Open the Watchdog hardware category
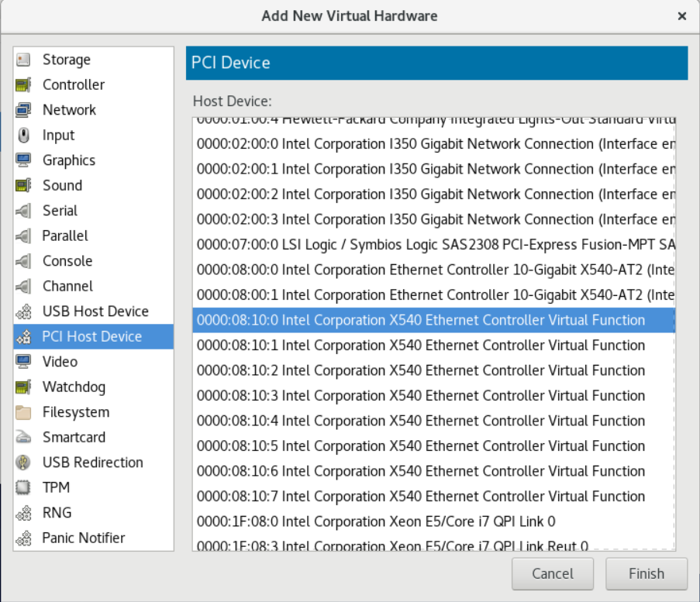This screenshot has width=700, height=602. (93, 387)
